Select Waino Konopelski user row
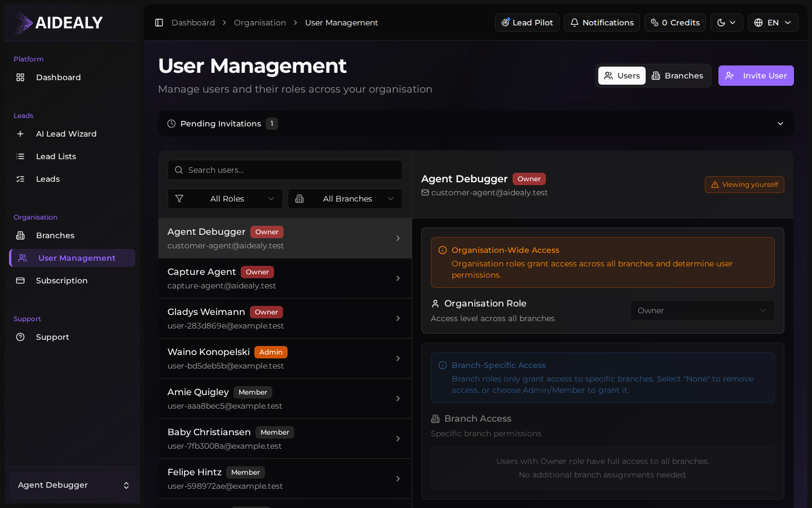This screenshot has height=508, width=812. (x=285, y=358)
